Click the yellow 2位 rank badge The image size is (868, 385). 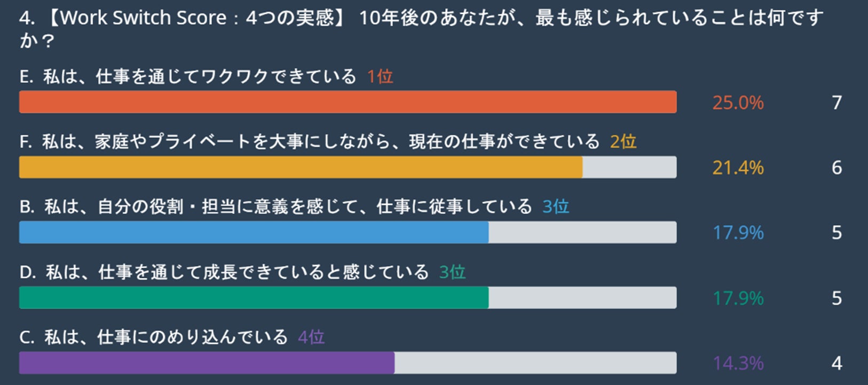tap(624, 142)
